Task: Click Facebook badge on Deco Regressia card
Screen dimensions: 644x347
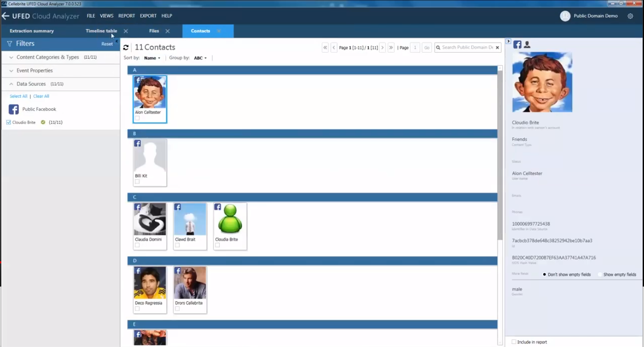Action: [138, 271]
